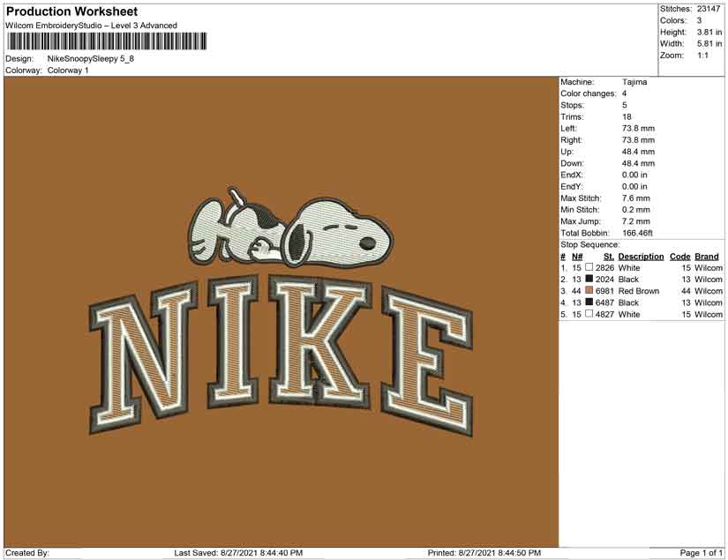Click the Red Brown description in row 3
Image resolution: width=728 pixels, height=560 pixels.
point(639,291)
